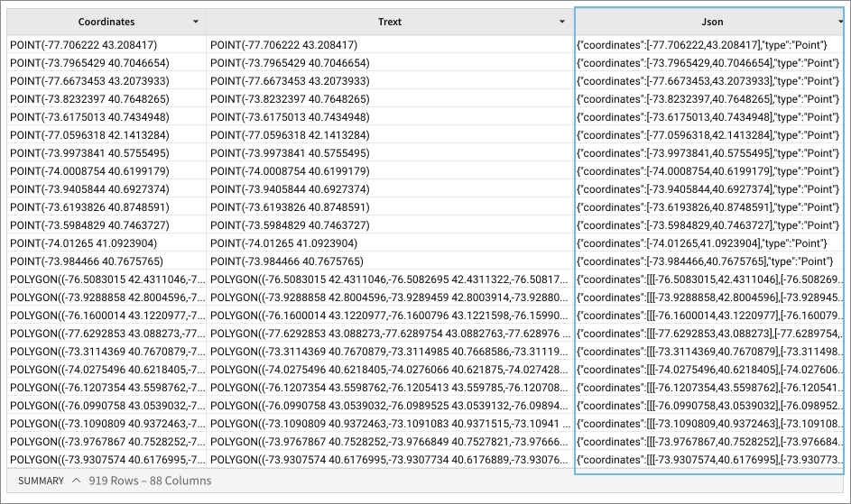Select the Coordinates column header
The height and width of the screenshot is (504, 851).
106,22
